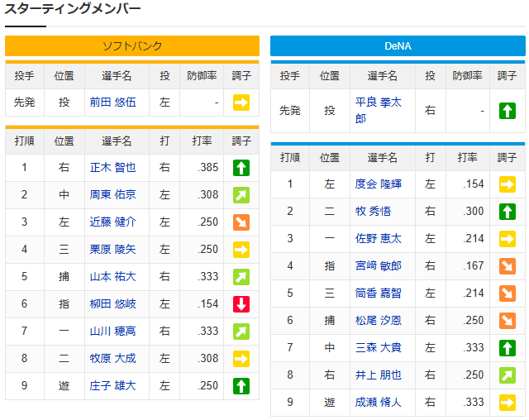Click the condition icon for 松尾 汐恩
The height and width of the screenshot is (420, 529).
[507, 321]
